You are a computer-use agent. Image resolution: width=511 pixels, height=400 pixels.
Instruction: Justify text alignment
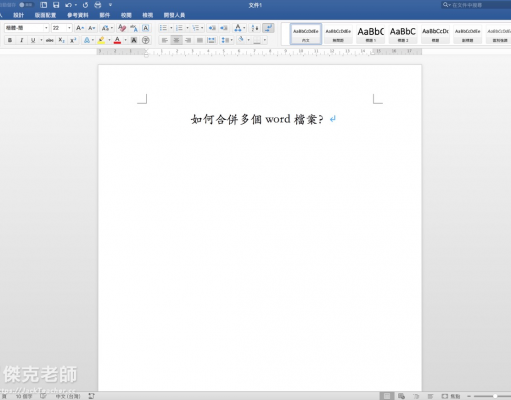[x=200, y=40]
